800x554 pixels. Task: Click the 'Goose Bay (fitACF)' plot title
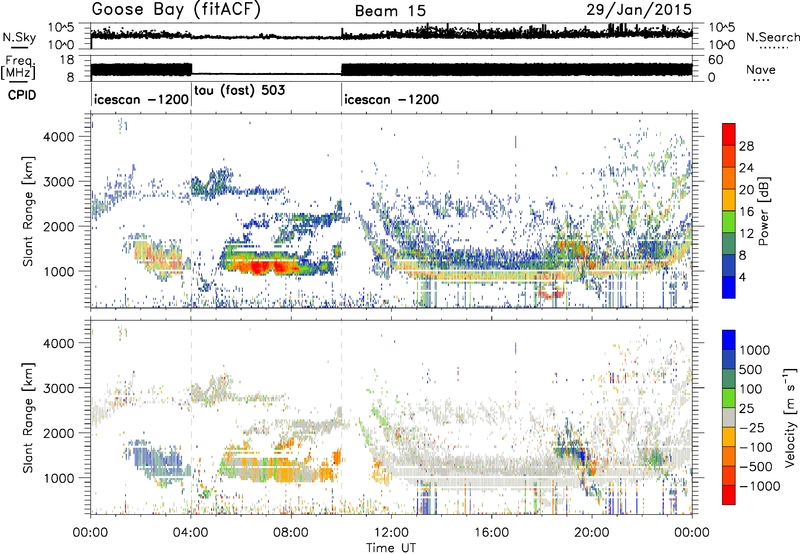coord(176,10)
